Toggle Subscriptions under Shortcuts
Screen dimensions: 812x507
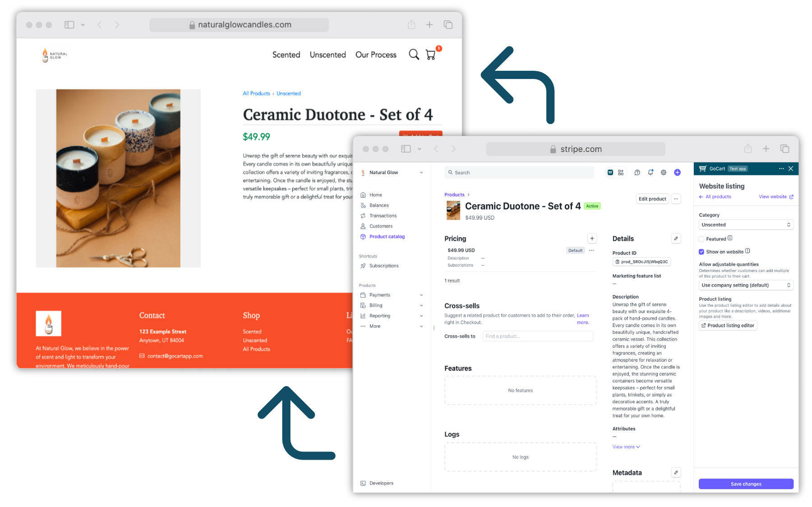tap(384, 266)
